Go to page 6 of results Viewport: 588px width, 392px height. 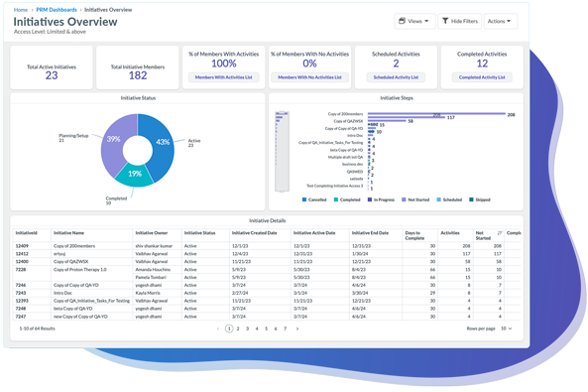pyautogui.click(x=276, y=328)
